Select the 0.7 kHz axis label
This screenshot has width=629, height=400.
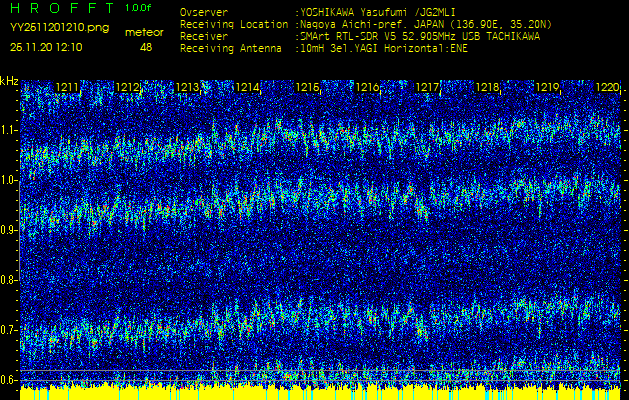pos(9,329)
